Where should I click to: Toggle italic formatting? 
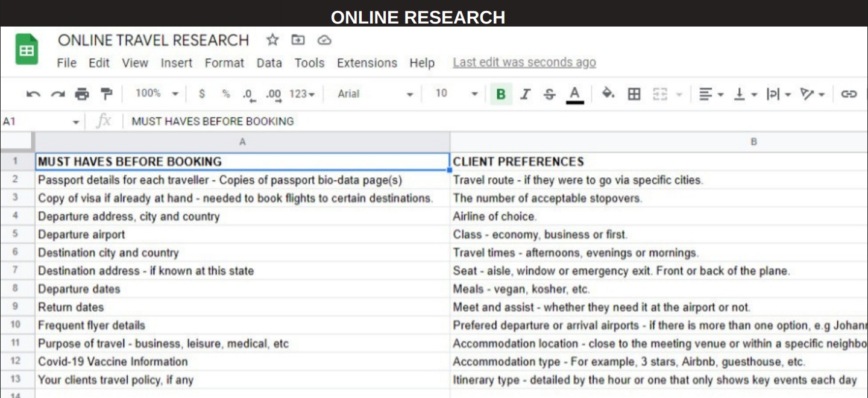(525, 94)
